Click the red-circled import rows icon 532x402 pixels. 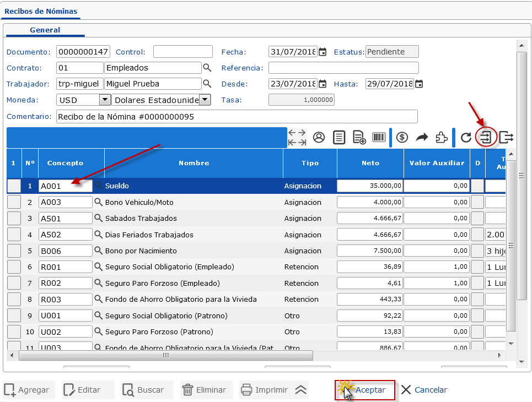pyautogui.click(x=486, y=137)
